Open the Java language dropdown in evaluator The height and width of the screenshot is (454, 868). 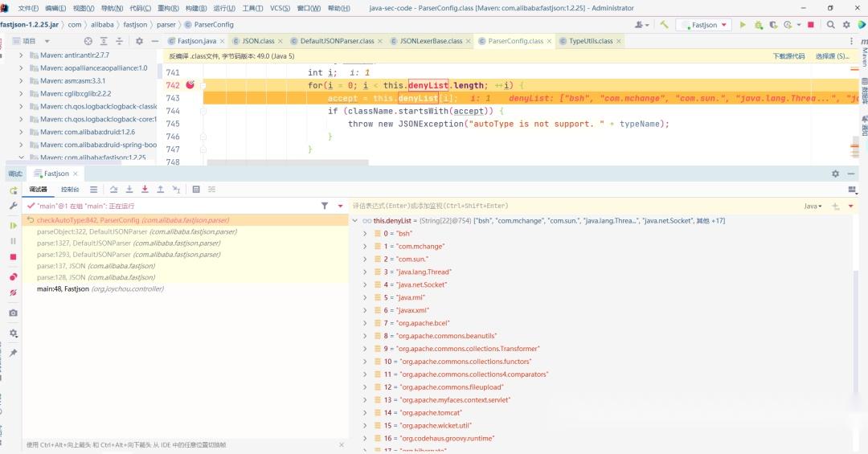point(813,206)
